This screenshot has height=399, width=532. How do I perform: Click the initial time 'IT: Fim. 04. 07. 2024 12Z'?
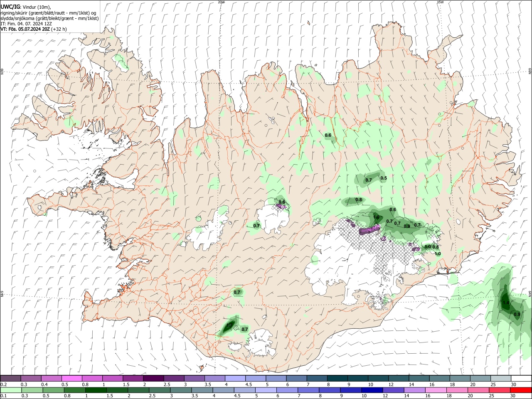(26, 24)
